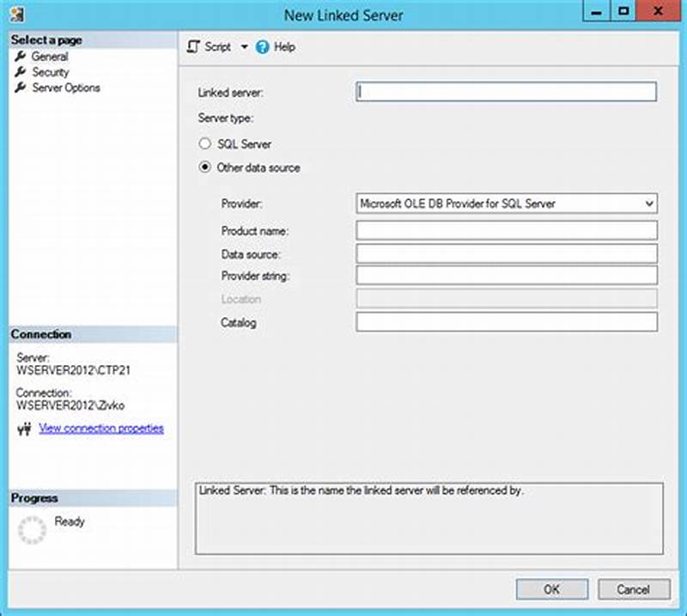Click the dialog's title bar application icon

pos(19,15)
